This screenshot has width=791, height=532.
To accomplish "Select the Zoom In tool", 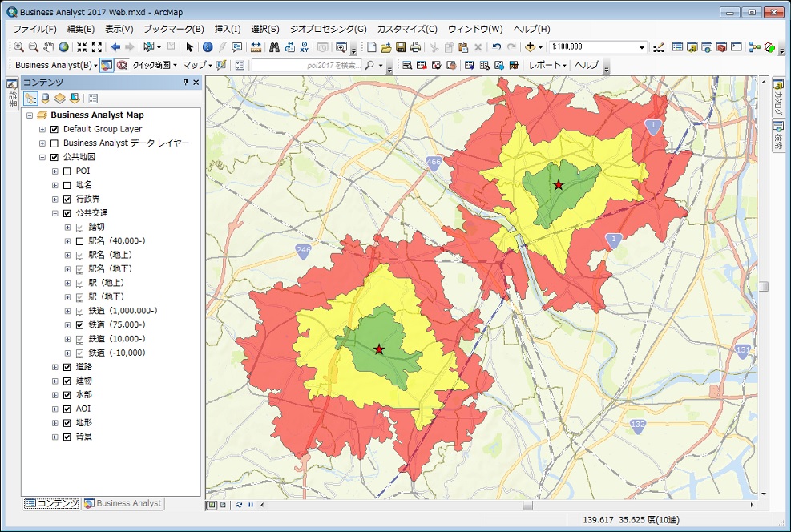I will tap(18, 47).
